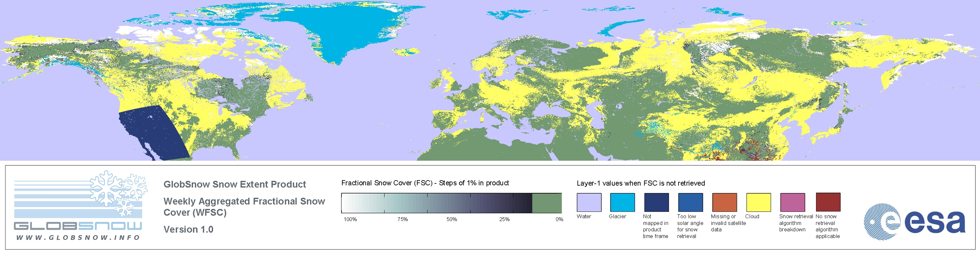Viewport: 980px width, 254px height.
Task: Click the 25% scale label
Action: point(504,219)
